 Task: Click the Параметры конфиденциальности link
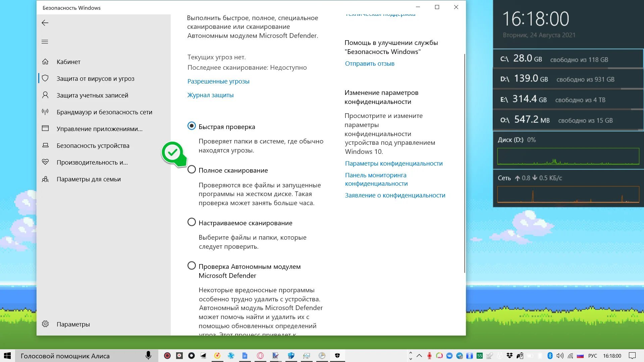click(394, 163)
